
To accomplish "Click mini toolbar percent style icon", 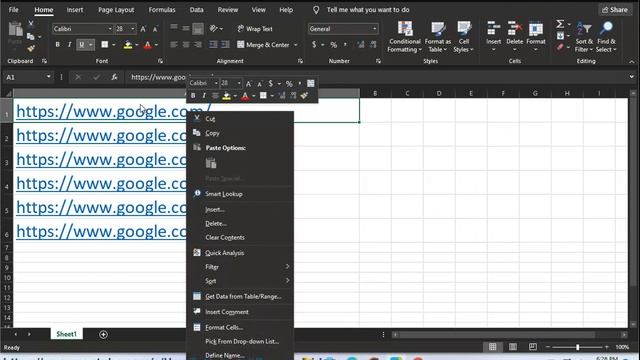I will coord(289,84).
